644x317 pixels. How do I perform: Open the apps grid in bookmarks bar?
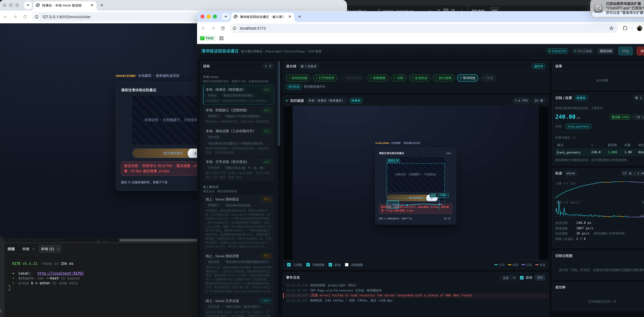pos(221,38)
